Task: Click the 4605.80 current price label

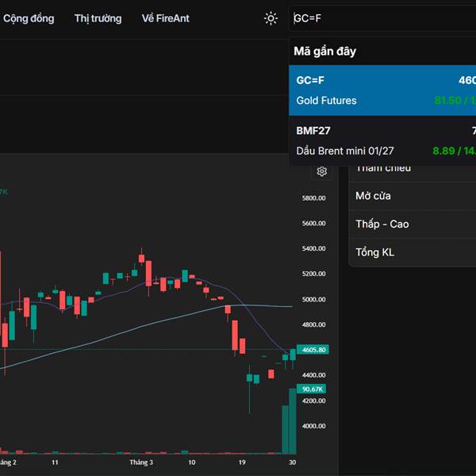Action: 314,349
